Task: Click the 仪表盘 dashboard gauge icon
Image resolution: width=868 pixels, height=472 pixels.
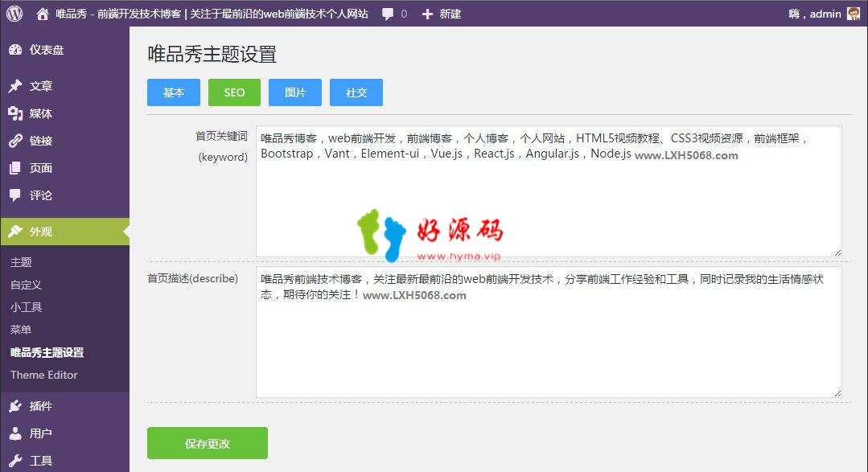Action: [x=15, y=50]
